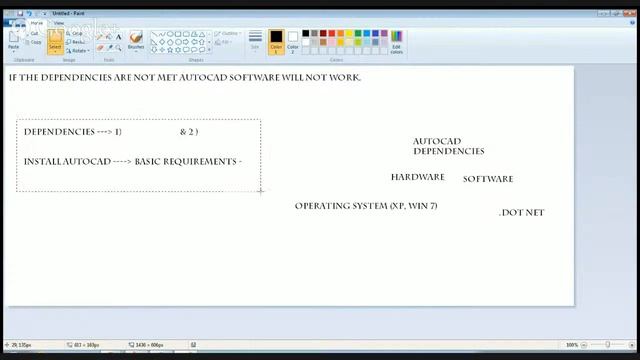
Task: Expand the Brushes dropdown arrow
Action: click(x=136, y=50)
